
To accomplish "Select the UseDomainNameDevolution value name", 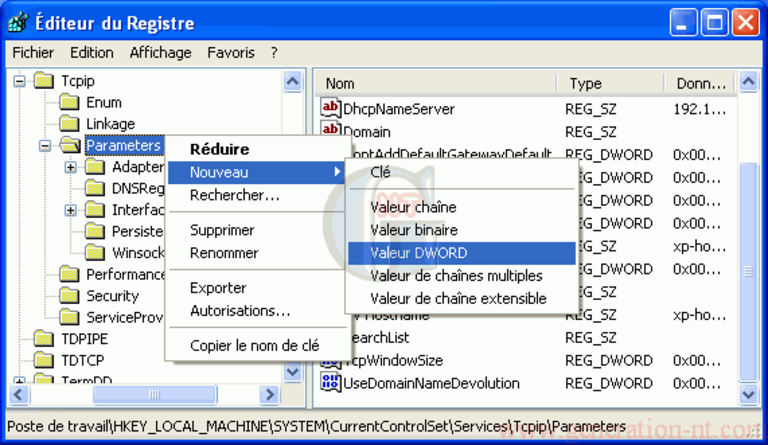I will 431,383.
